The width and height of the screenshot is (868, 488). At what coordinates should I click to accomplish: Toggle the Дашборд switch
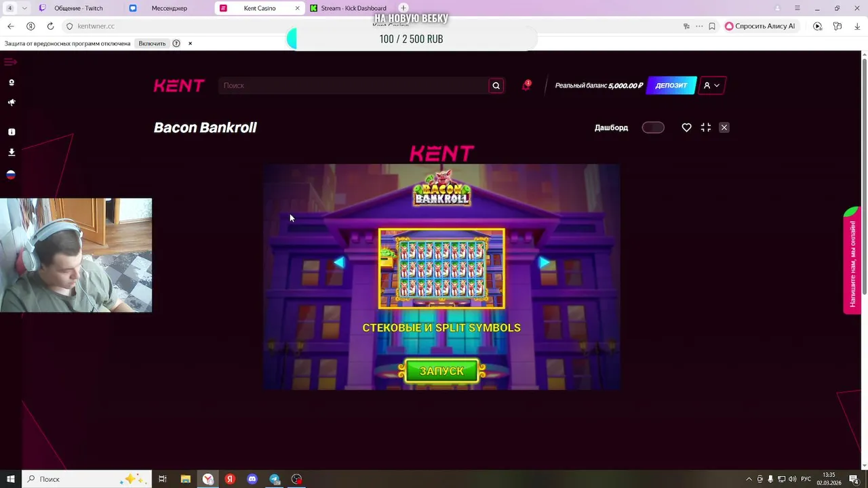click(653, 127)
